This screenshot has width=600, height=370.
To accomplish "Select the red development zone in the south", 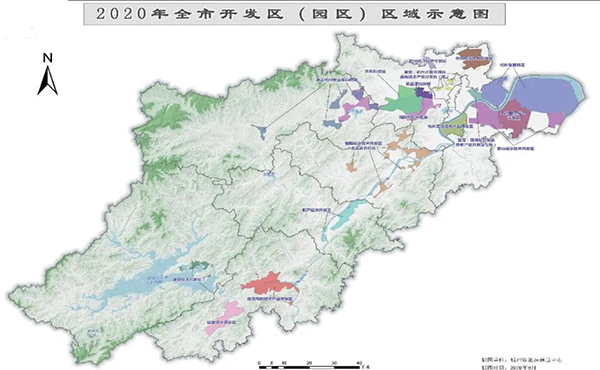I will coord(270,284).
